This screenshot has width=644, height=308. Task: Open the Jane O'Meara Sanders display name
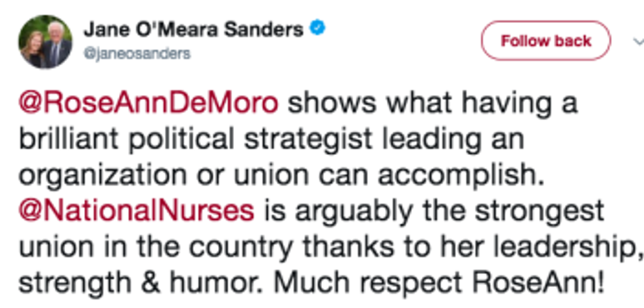[x=193, y=30]
